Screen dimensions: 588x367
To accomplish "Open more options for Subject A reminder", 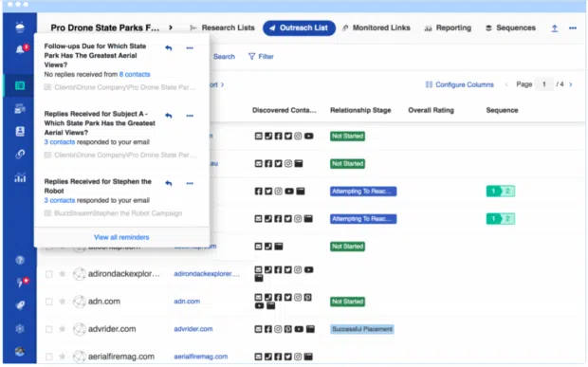I will click(190, 116).
